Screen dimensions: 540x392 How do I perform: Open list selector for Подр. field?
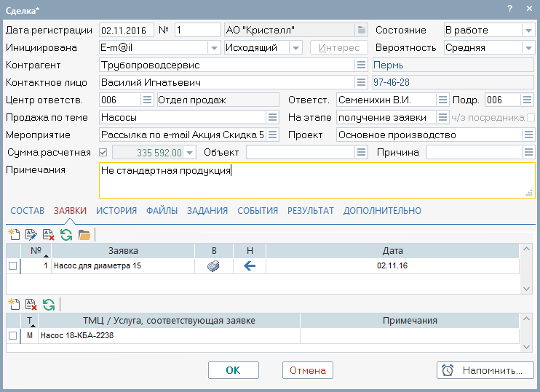[x=527, y=100]
